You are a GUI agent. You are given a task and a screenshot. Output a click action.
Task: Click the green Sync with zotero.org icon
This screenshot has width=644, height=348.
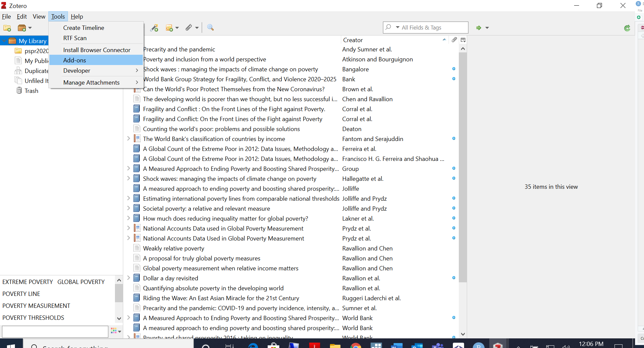[x=627, y=28]
